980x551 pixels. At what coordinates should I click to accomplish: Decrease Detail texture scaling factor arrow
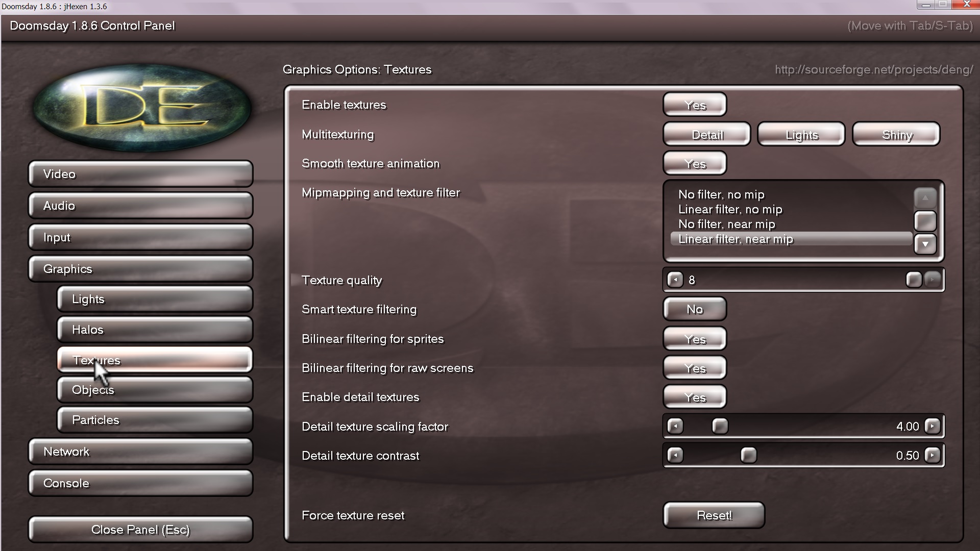coord(675,426)
